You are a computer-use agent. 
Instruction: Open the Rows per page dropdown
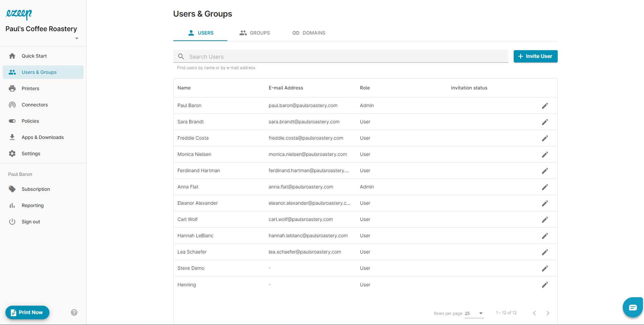[x=474, y=313]
